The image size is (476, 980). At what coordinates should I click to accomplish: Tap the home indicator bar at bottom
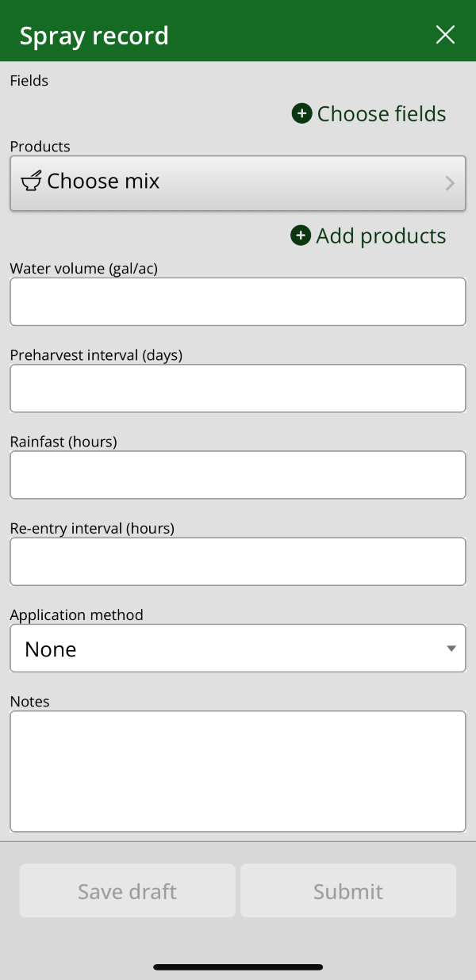pos(238,967)
